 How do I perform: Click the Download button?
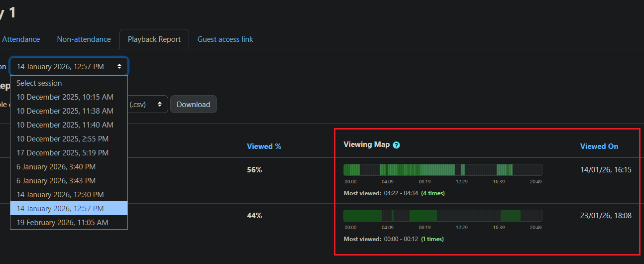tap(194, 104)
